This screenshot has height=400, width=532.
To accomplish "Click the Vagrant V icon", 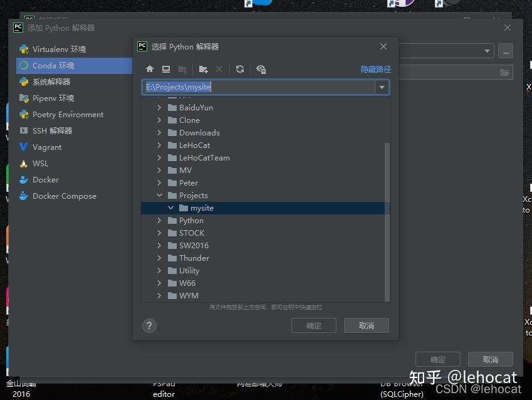I will [24, 147].
